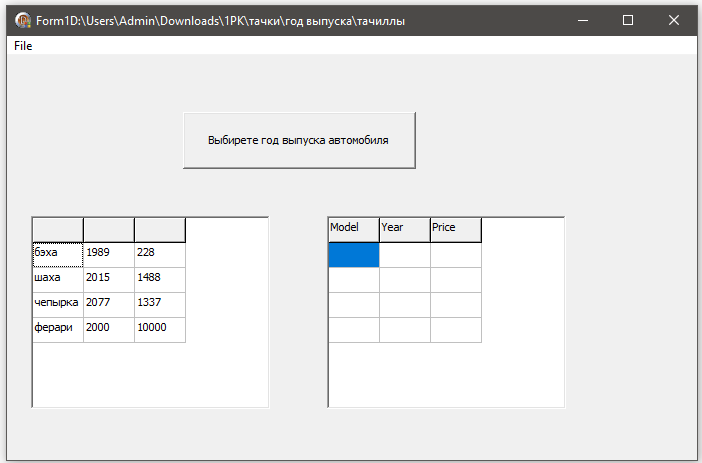This screenshot has height=463, width=702.
Task: Select the cell containing year 1989
Action: pyautogui.click(x=109, y=255)
